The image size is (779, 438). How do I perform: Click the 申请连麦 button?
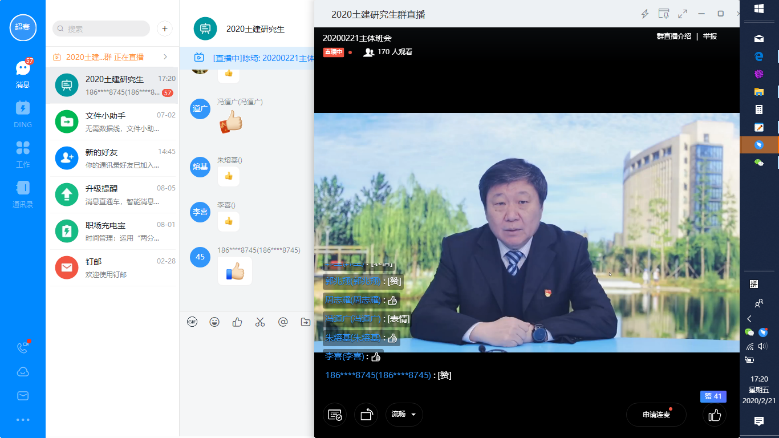(656, 414)
